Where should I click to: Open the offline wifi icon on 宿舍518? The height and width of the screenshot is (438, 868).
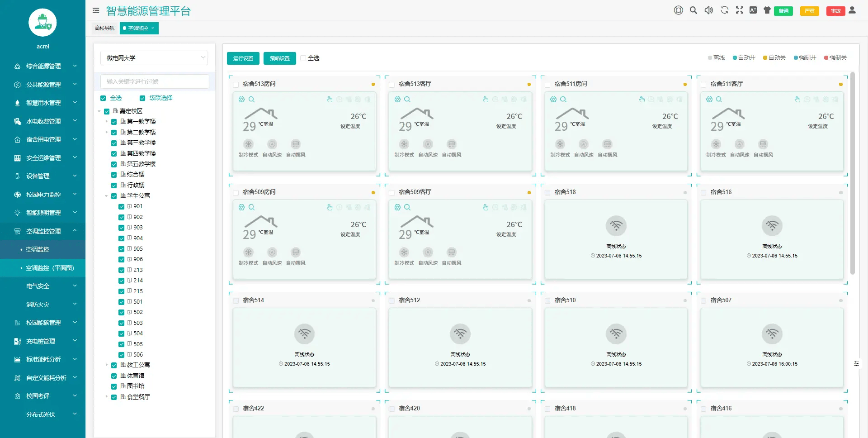(x=616, y=225)
